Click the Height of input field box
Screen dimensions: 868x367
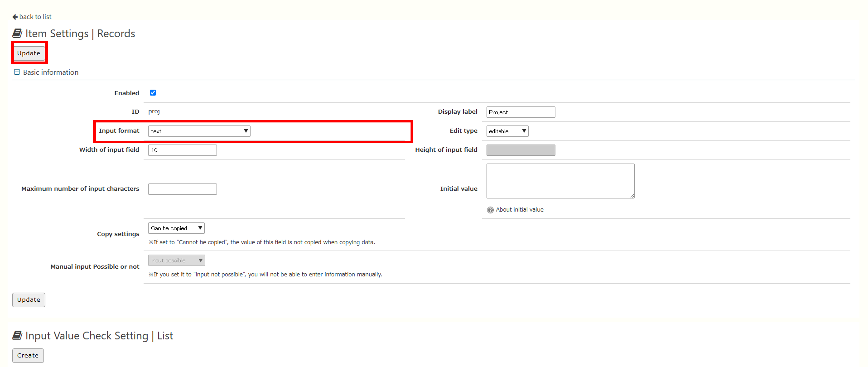click(x=521, y=150)
